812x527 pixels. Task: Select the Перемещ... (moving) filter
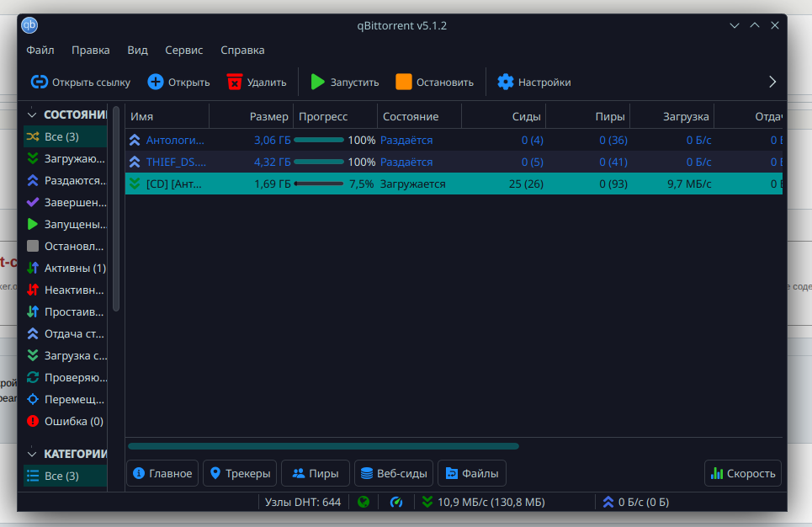point(66,399)
